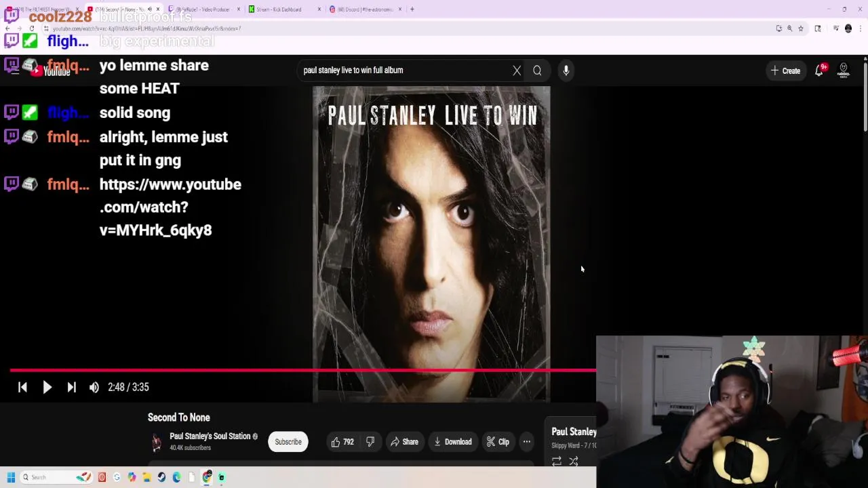This screenshot has width=868, height=488.
Task: Dislike the video
Action: pyautogui.click(x=370, y=442)
